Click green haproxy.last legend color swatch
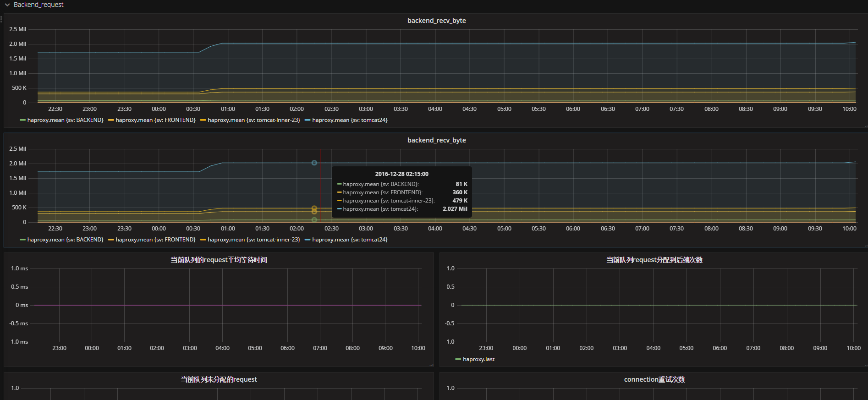This screenshot has width=868, height=400. pos(458,359)
